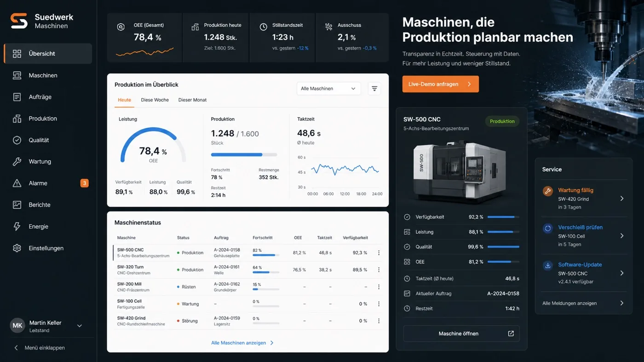Image resolution: width=644 pixels, height=362 pixels.
Task: Click the Maschinen sidebar icon
Action: [17, 75]
